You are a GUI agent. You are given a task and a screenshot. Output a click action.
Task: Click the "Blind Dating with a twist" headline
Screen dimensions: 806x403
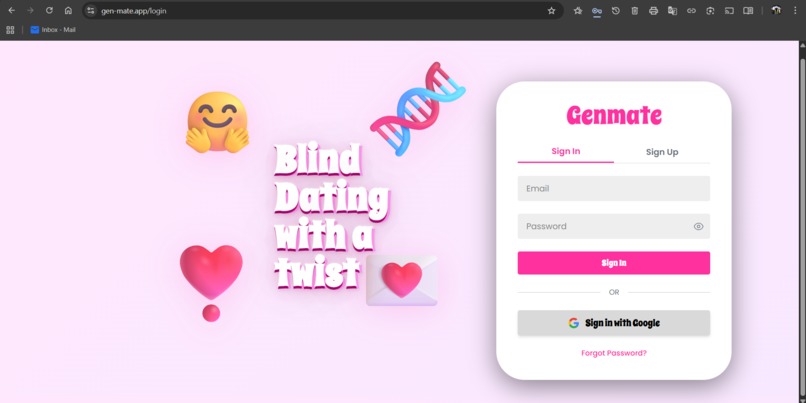click(332, 216)
